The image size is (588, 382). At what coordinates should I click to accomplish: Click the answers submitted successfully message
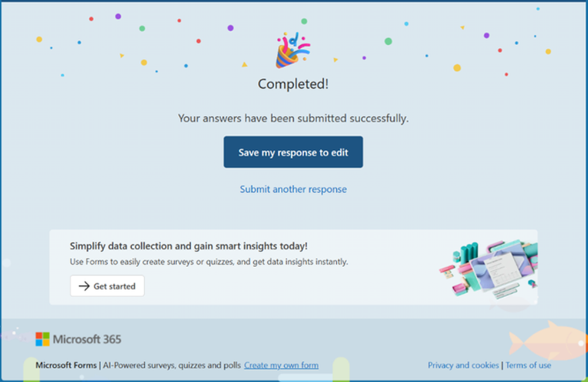tap(293, 118)
